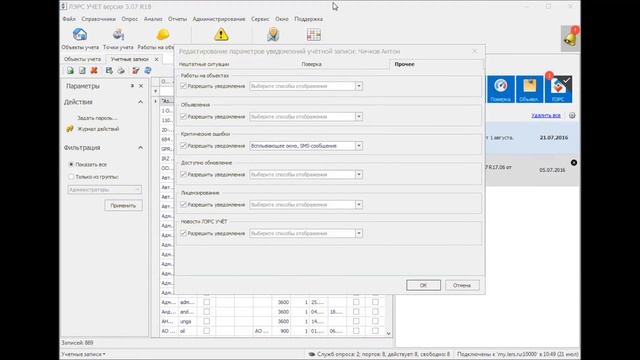Toggle Разрешить уведомления under Лицензирование
The height and width of the screenshot is (360, 640).
(x=183, y=204)
